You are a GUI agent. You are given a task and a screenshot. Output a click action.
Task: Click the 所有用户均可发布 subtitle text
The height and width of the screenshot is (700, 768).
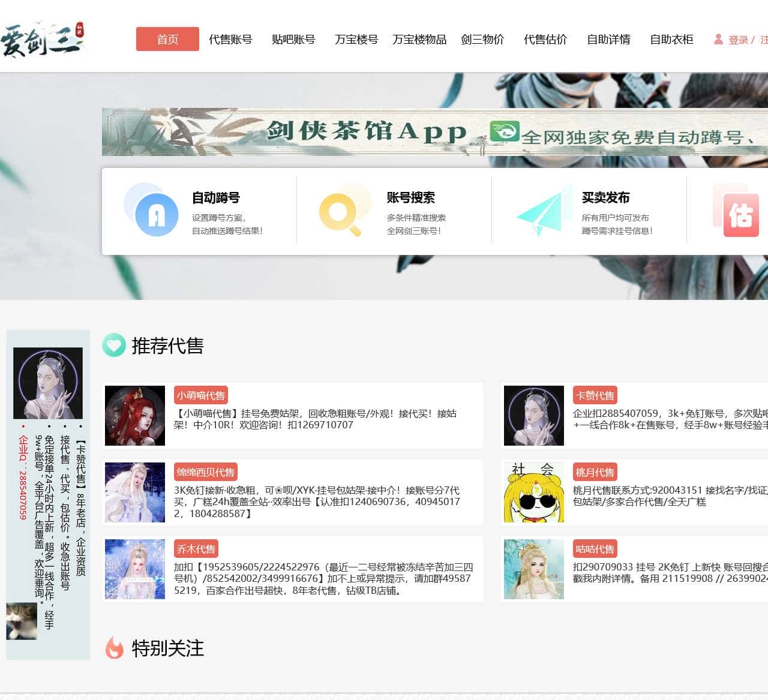616,218
